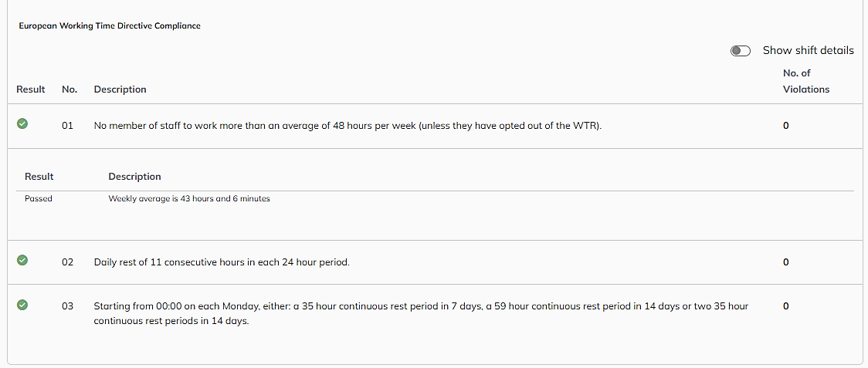Click the green check icon for rule 01
Screen dimensions: 868x368
tap(22, 124)
